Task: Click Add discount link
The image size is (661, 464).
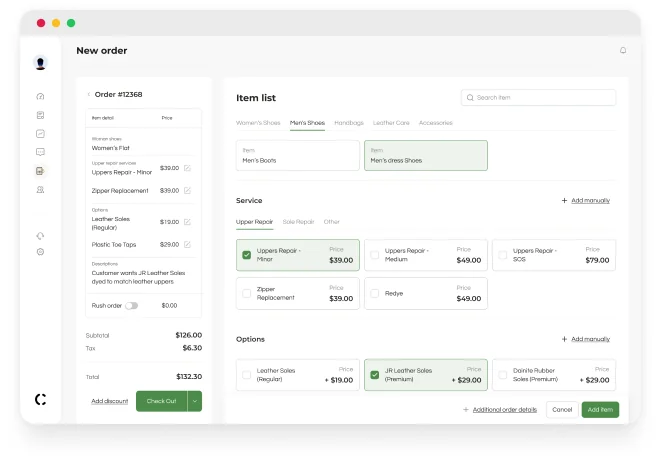Action: (110, 401)
